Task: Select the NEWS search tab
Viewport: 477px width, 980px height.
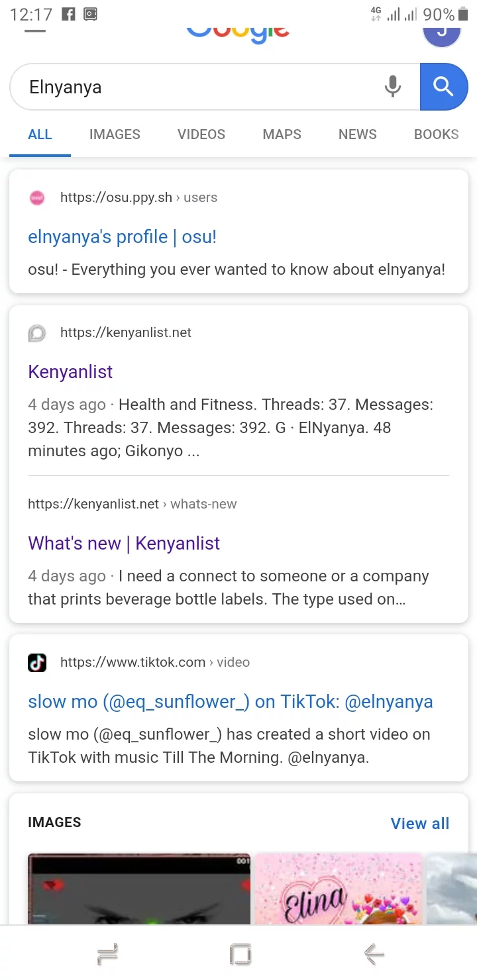Action: tap(357, 134)
